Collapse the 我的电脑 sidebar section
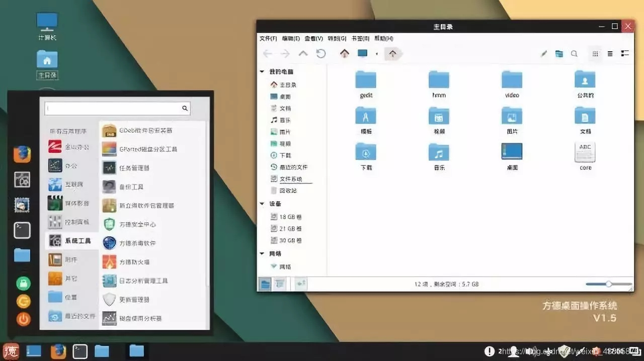 [262, 71]
